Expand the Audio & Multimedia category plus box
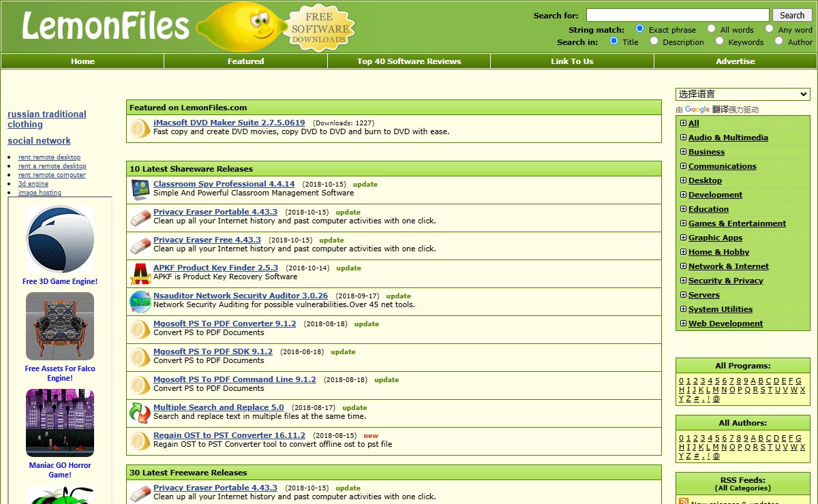The width and height of the screenshot is (818, 504). pos(683,138)
